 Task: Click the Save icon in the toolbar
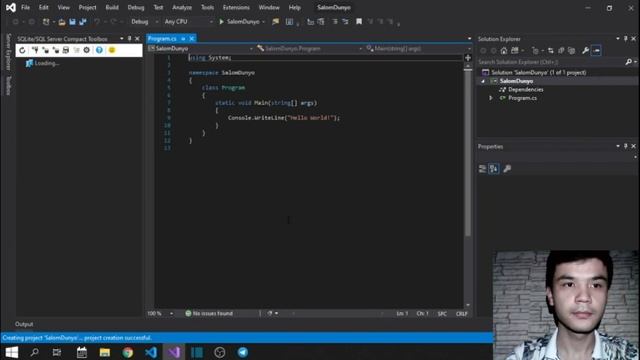point(72,22)
